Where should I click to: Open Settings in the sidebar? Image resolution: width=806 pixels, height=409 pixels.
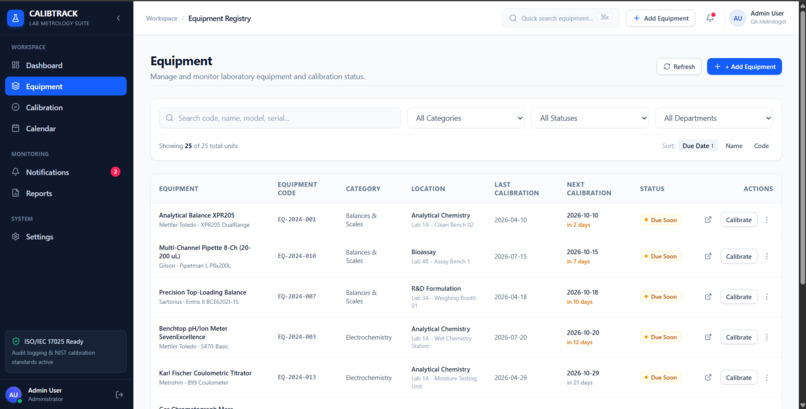click(x=66, y=237)
